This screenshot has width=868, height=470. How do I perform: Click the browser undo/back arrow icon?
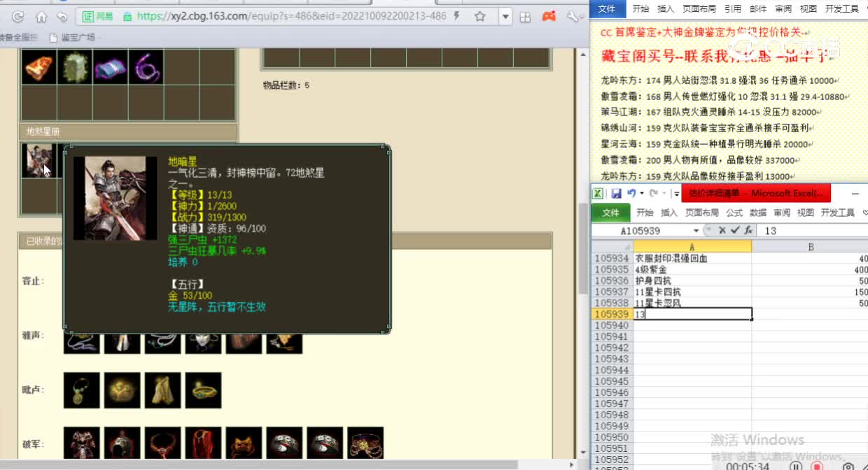pyautogui.click(x=62, y=16)
